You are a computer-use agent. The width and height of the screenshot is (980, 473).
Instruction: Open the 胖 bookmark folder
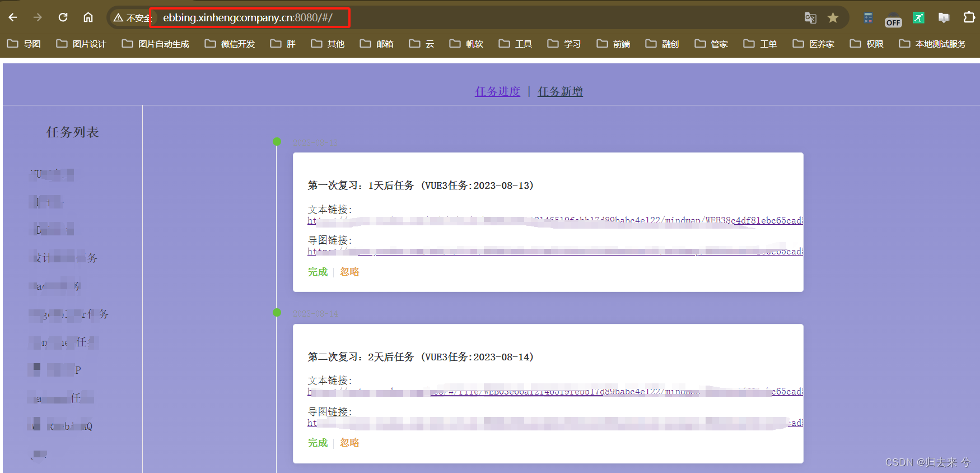(283, 44)
